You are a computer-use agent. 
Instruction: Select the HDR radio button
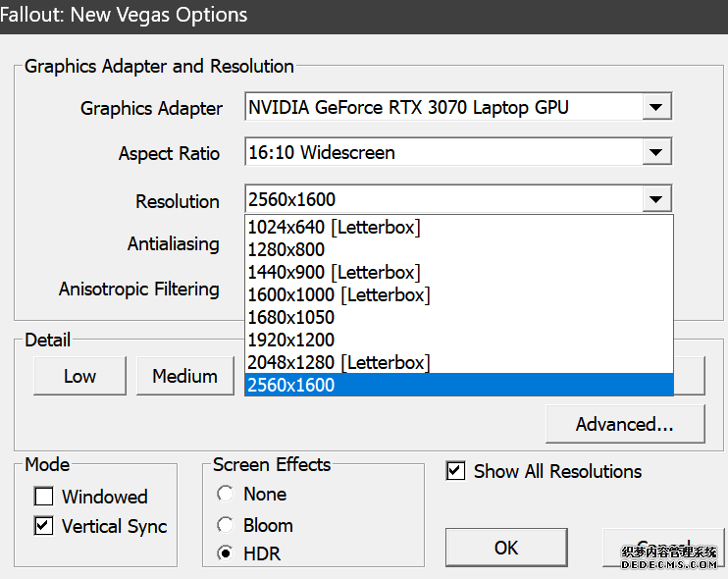(226, 553)
